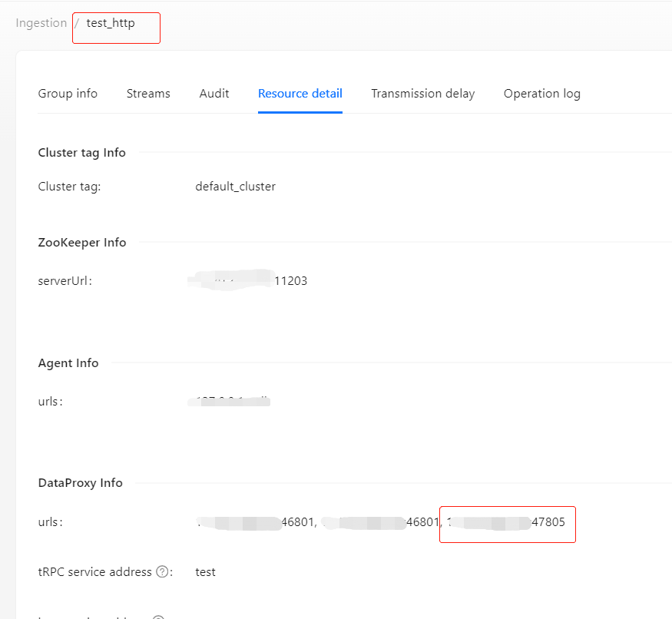Click the DataProxy Info section heading
The image size is (672, 619).
pyautogui.click(x=80, y=483)
